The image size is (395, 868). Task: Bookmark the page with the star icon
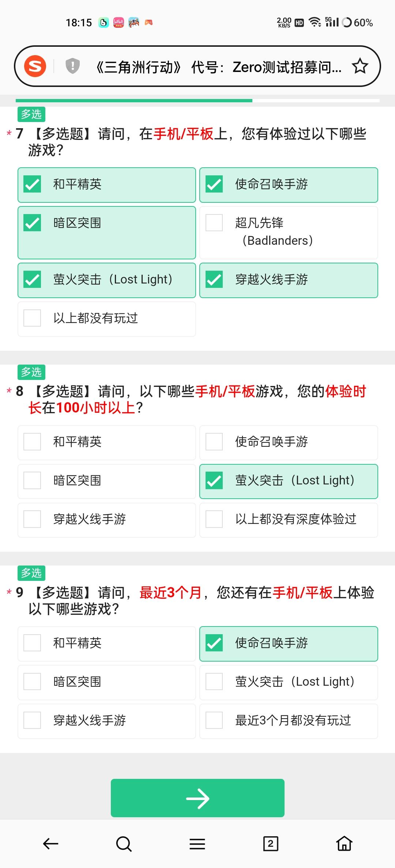360,66
